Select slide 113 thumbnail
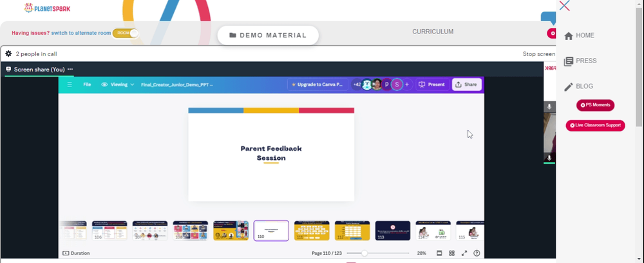Image resolution: width=644 pixels, height=263 pixels. point(393,231)
